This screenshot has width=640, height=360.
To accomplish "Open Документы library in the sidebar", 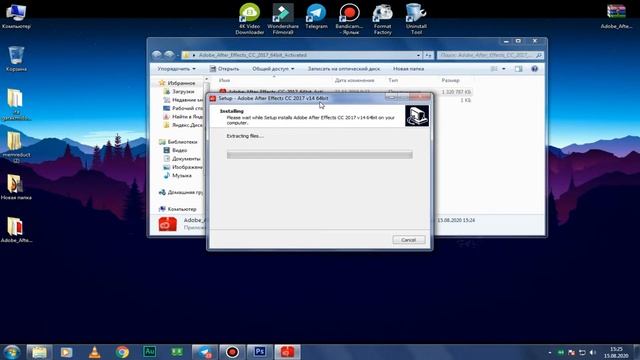I will coord(186,159).
